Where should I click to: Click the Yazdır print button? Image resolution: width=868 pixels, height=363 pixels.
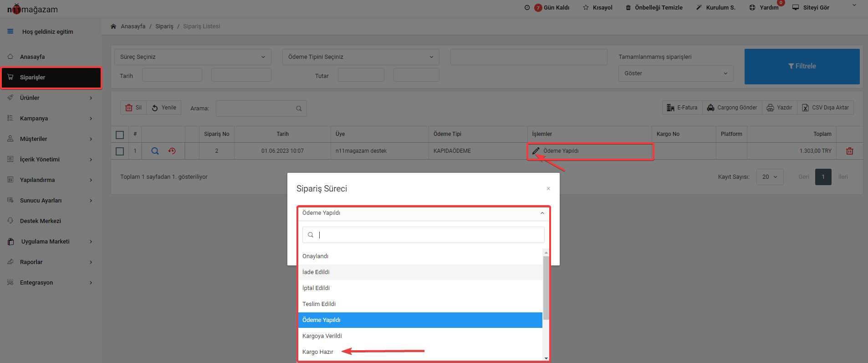779,108
